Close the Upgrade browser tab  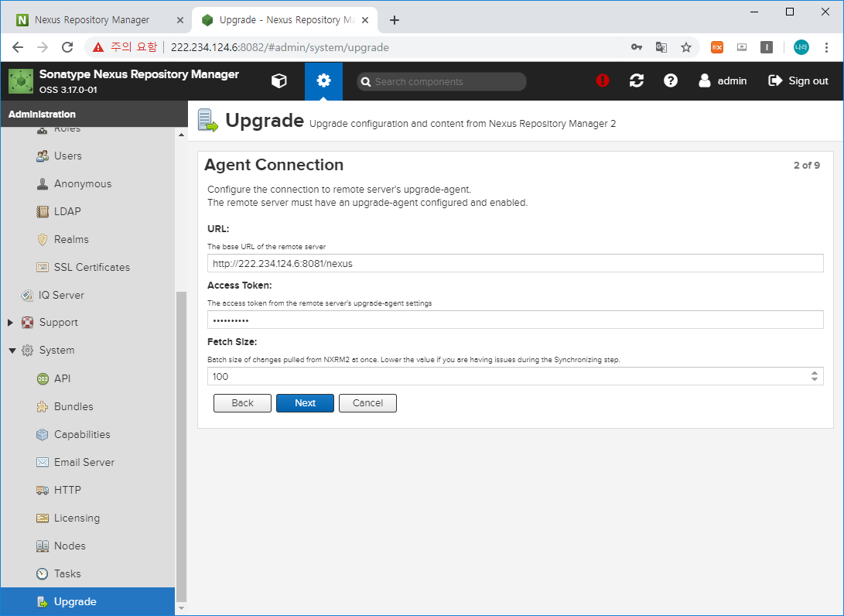click(x=365, y=20)
